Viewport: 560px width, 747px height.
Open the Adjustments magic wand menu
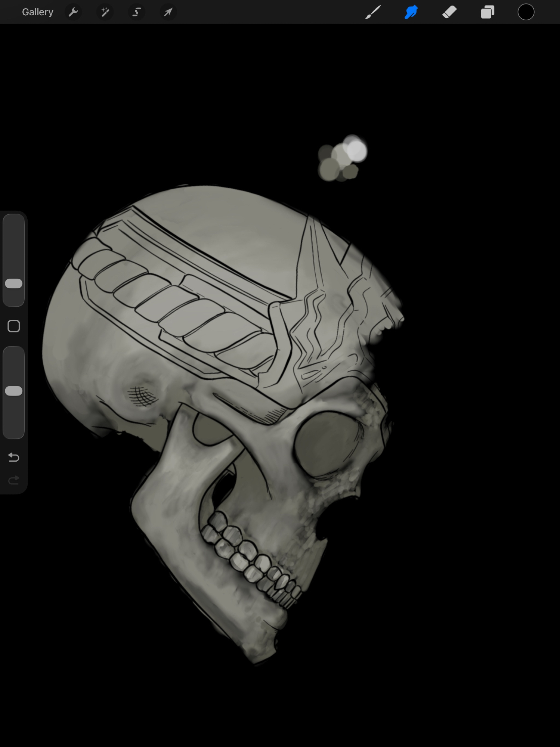click(x=105, y=12)
